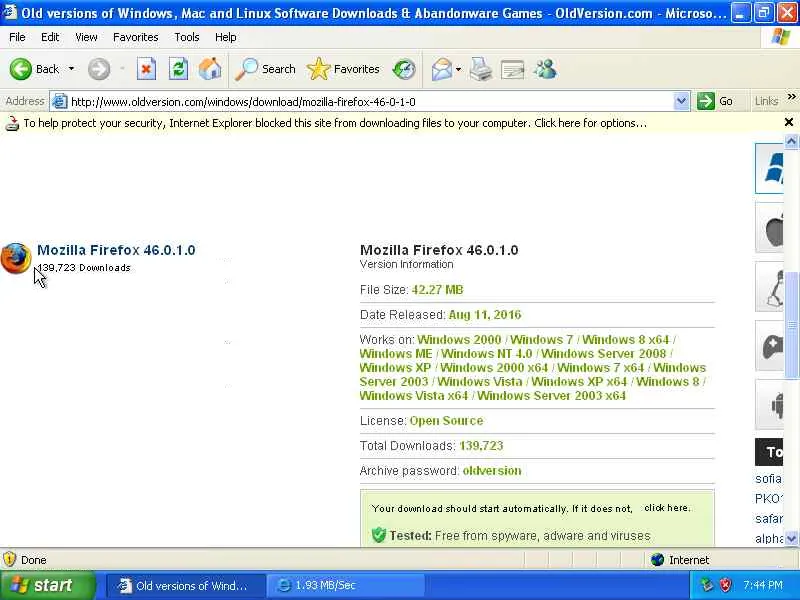Image resolution: width=800 pixels, height=600 pixels.
Task: Click the safely remove hardware tray icon
Action: click(707, 585)
